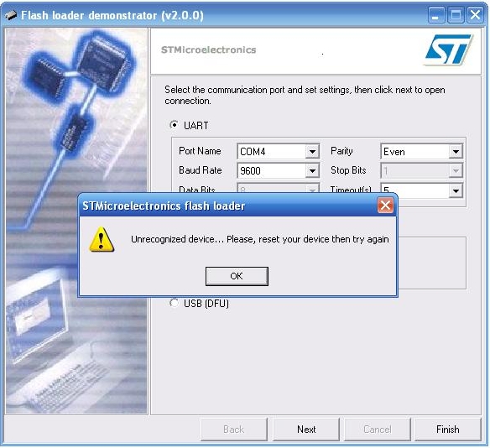Close the Flash loader demonstrator window
490x448 pixels.
(x=475, y=15)
